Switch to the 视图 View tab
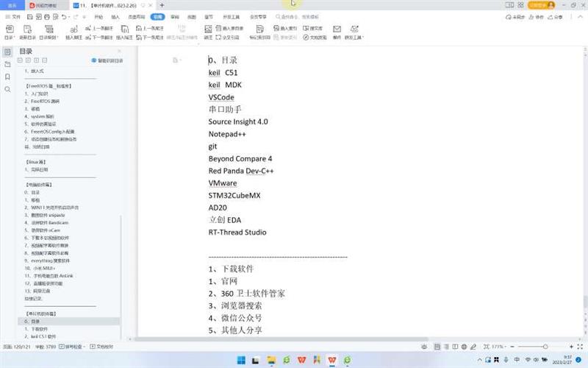 (192, 17)
